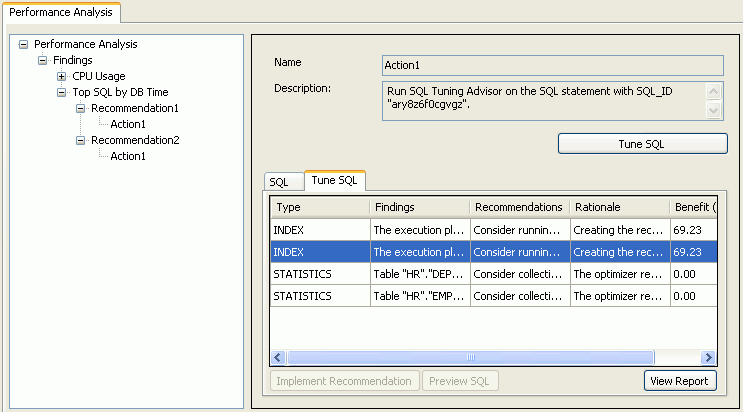
Task: Click "Creating the rec…" in the first INDEX row
Action: [618, 230]
